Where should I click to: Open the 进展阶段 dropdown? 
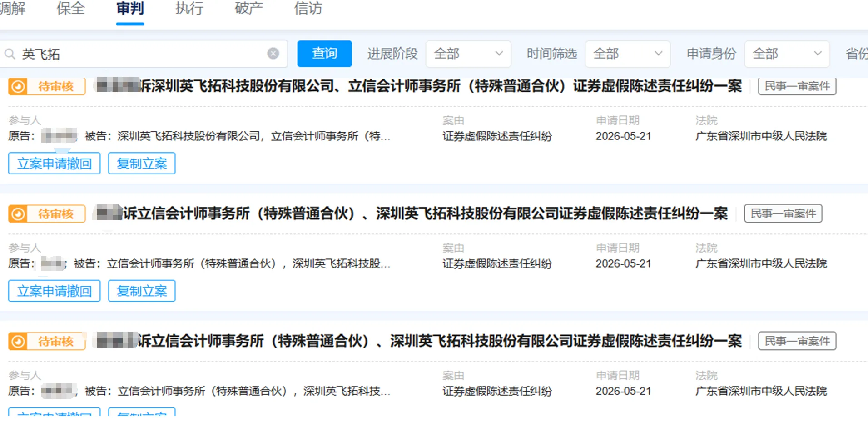click(x=468, y=54)
